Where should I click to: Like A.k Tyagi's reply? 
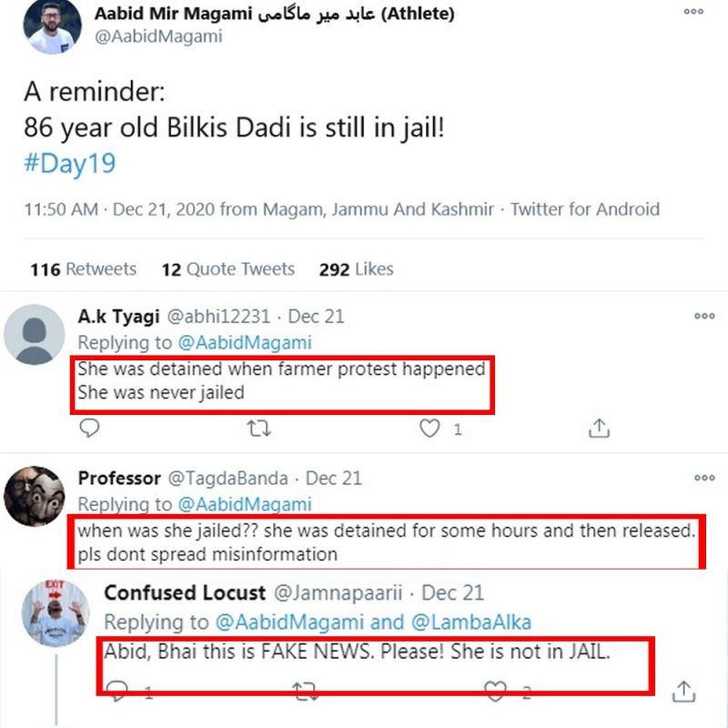click(430, 428)
